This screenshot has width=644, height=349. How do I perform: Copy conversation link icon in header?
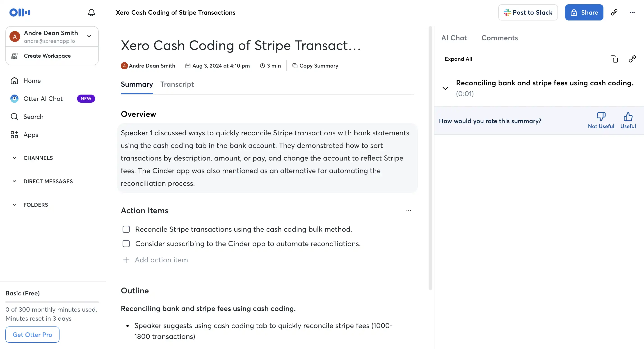614,12
